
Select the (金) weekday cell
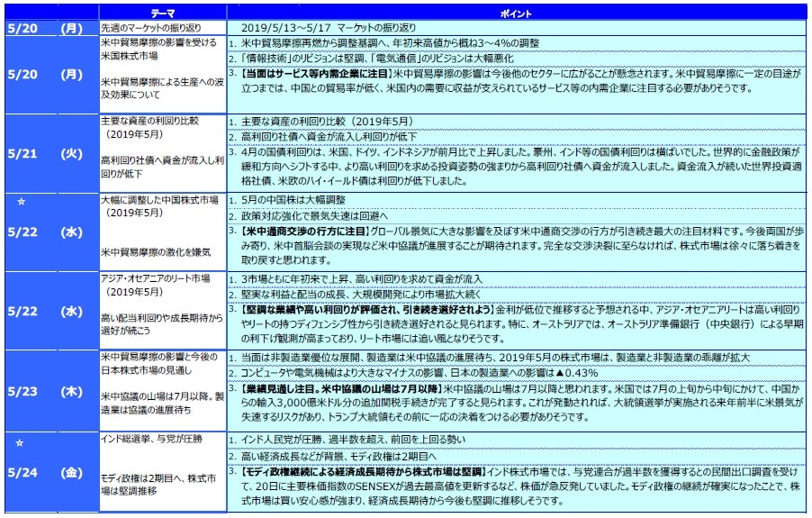[x=71, y=472]
